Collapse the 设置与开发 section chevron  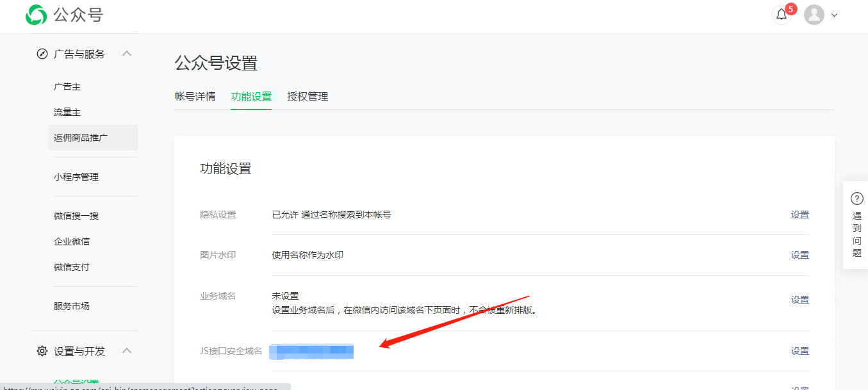coord(127,350)
